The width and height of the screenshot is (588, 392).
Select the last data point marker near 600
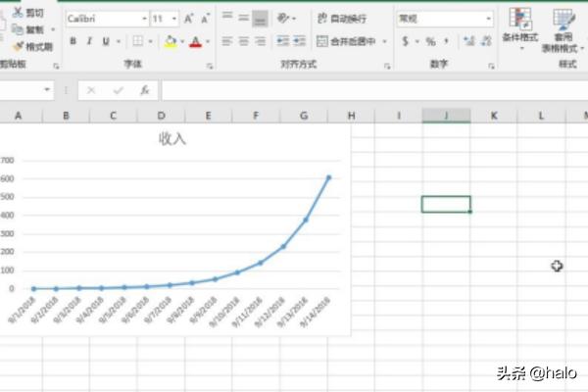(329, 177)
